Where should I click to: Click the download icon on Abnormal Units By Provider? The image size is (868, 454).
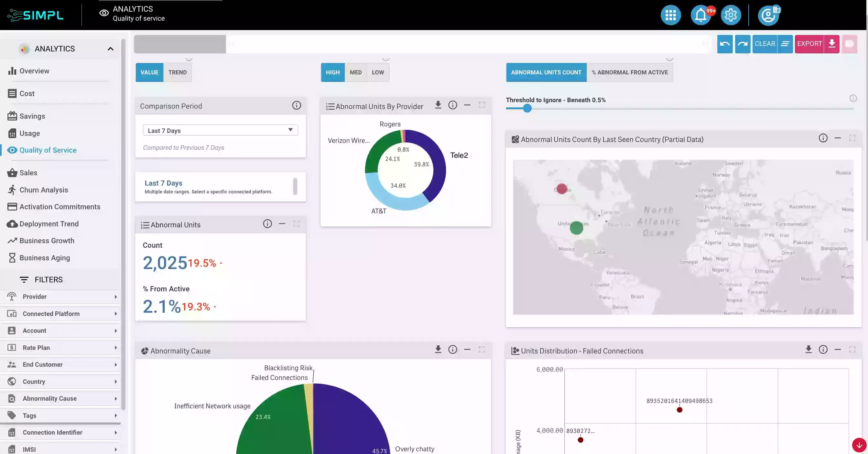438,106
